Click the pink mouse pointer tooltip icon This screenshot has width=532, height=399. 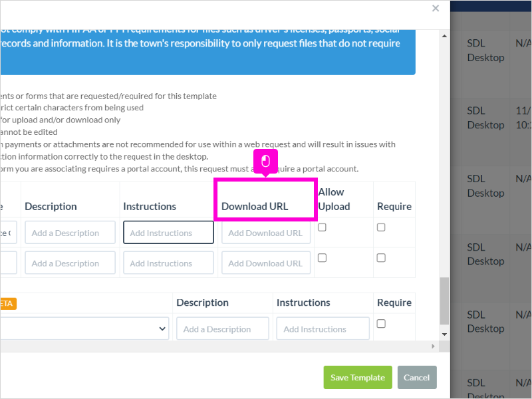[265, 161]
